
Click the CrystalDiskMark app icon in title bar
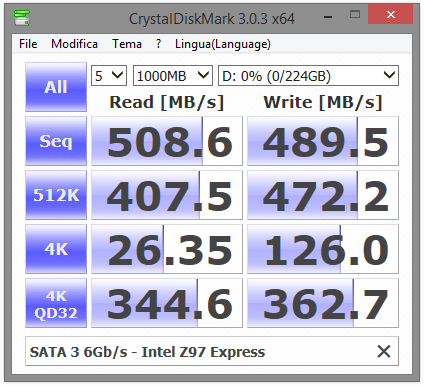[22, 18]
